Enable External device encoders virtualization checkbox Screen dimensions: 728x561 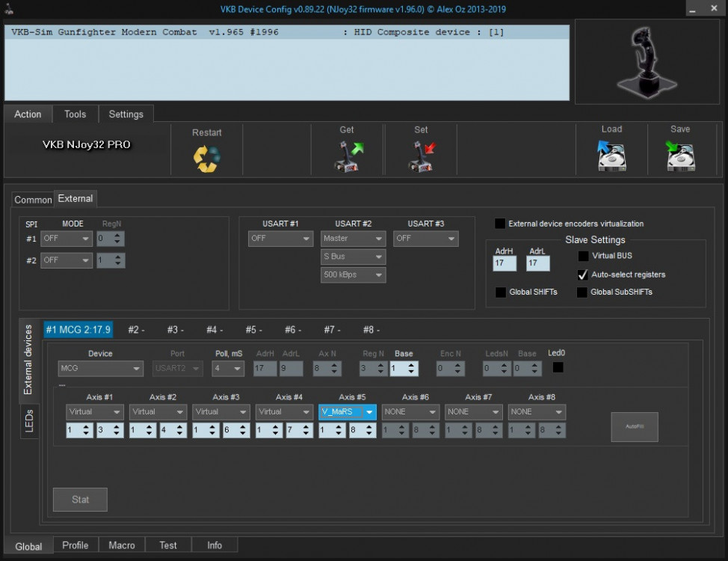(x=500, y=224)
